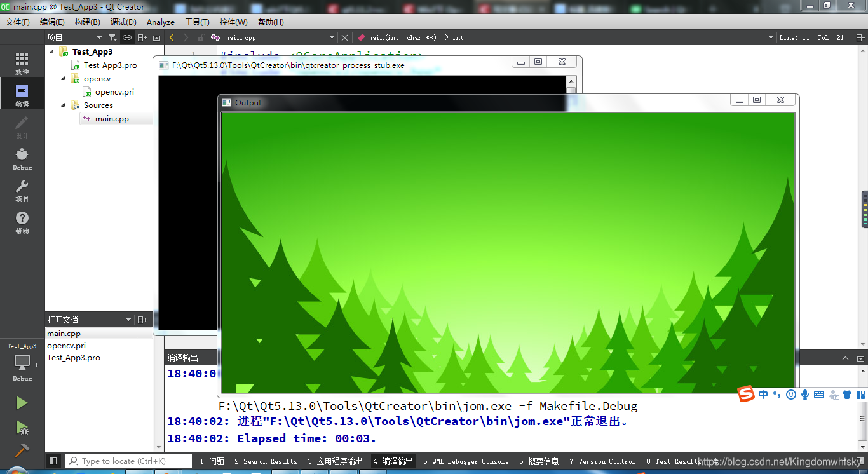Image resolution: width=868 pixels, height=474 pixels.
Task: Open the 工具(T) menu
Action: [197, 22]
